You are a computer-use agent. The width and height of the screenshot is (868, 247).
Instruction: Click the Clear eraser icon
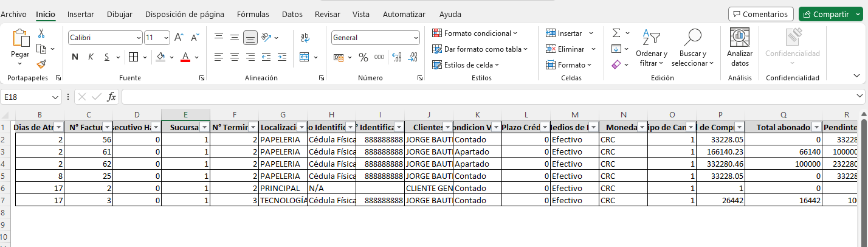click(x=616, y=64)
